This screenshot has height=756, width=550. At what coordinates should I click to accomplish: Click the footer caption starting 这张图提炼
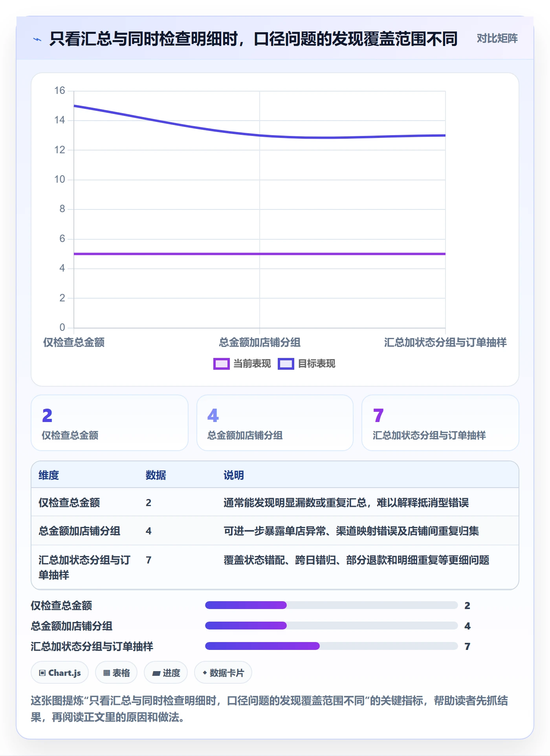[269, 709]
